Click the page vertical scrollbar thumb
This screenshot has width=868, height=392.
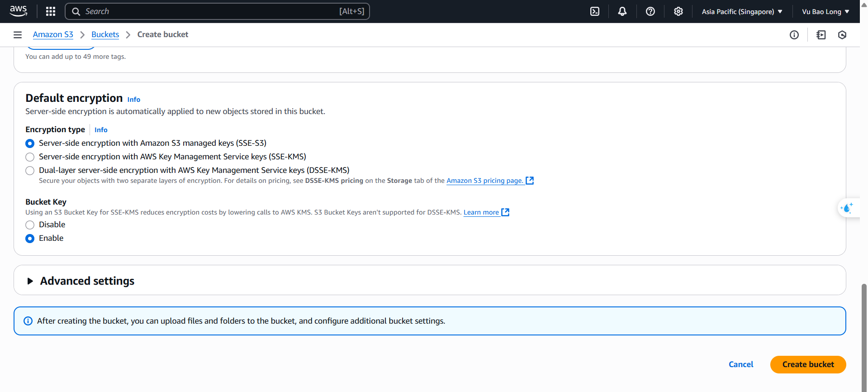864,337
